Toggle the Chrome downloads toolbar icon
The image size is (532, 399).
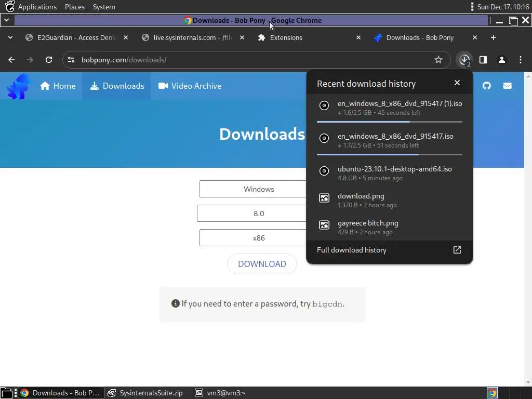click(464, 60)
